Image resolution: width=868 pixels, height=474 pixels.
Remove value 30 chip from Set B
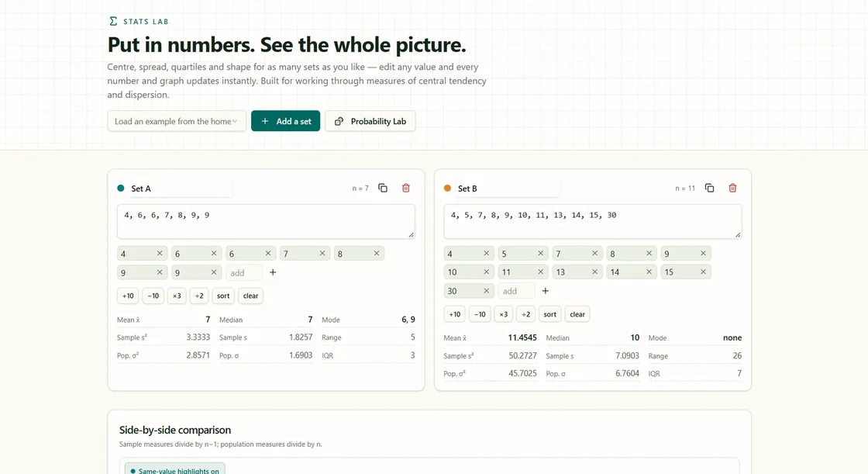(x=486, y=290)
